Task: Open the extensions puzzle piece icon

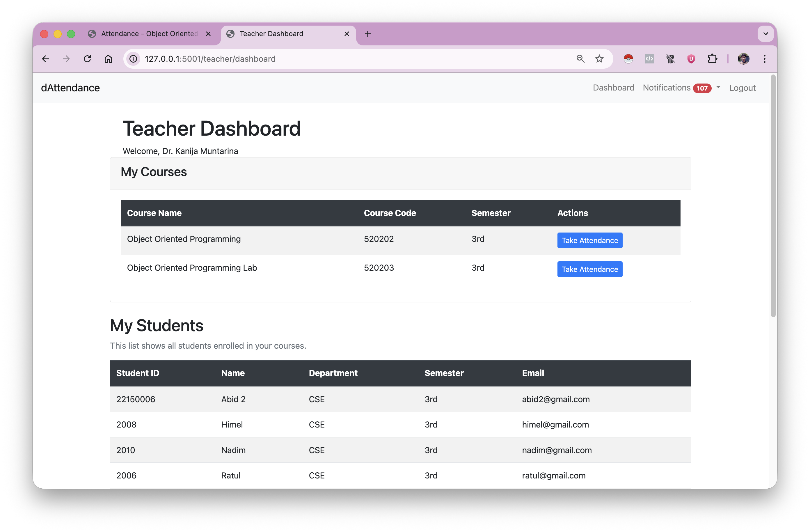Action: click(712, 59)
